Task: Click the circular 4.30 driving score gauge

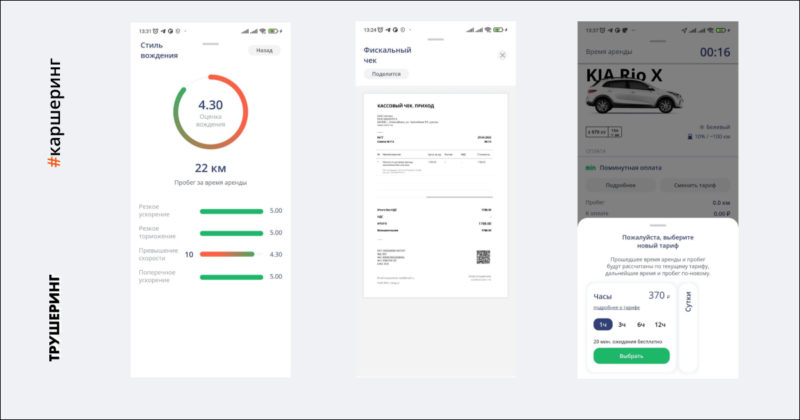Action: tap(210, 112)
